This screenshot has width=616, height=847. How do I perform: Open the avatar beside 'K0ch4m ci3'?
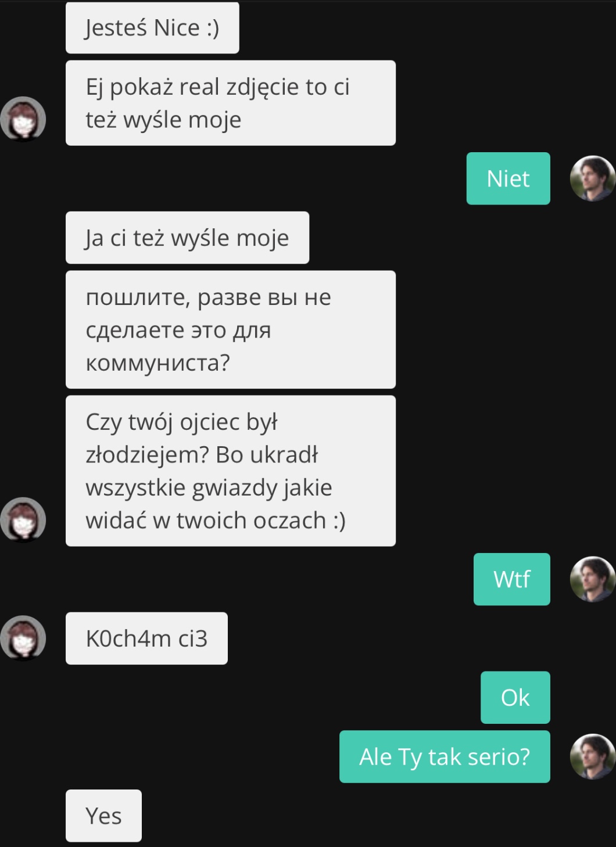tap(23, 638)
